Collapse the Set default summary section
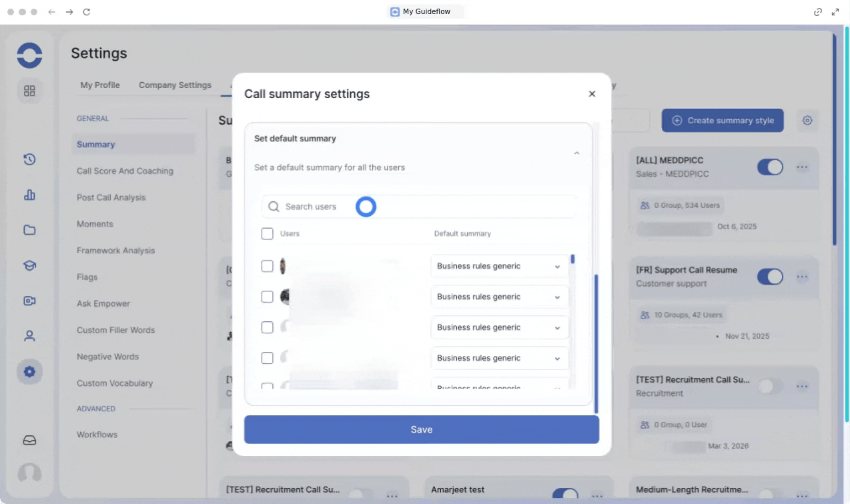Image resolution: width=850 pixels, height=504 pixels. (576, 153)
